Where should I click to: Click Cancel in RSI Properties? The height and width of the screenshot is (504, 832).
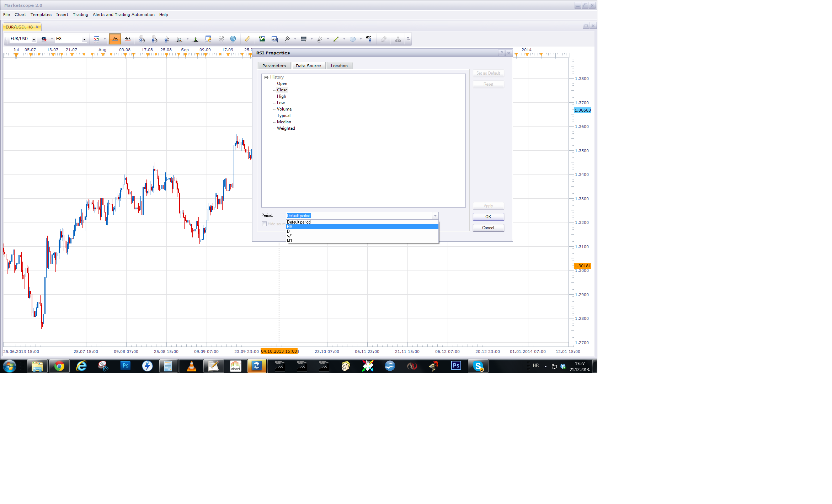point(488,228)
